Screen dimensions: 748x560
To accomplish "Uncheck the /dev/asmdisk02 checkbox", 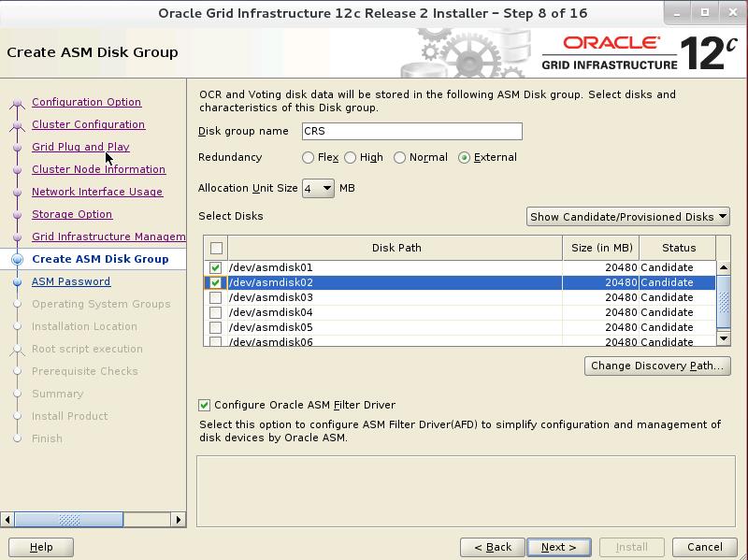I will [x=216, y=282].
